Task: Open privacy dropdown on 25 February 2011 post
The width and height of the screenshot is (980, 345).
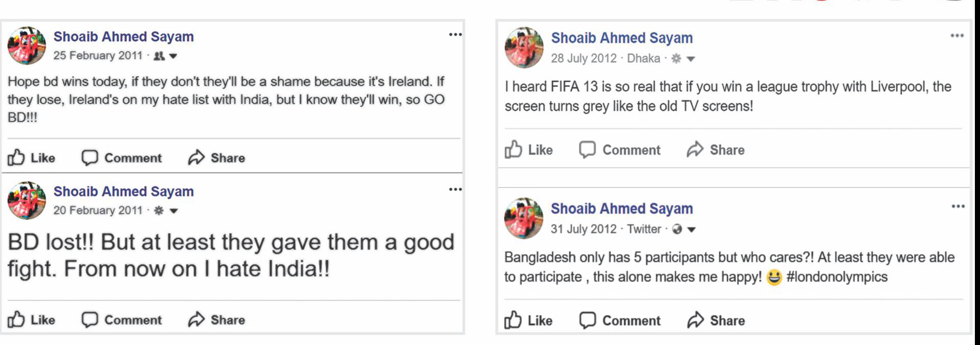Action: tap(173, 56)
